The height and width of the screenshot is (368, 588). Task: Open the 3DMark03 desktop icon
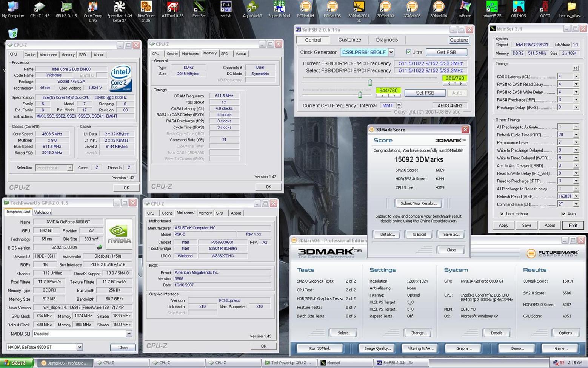click(385, 9)
